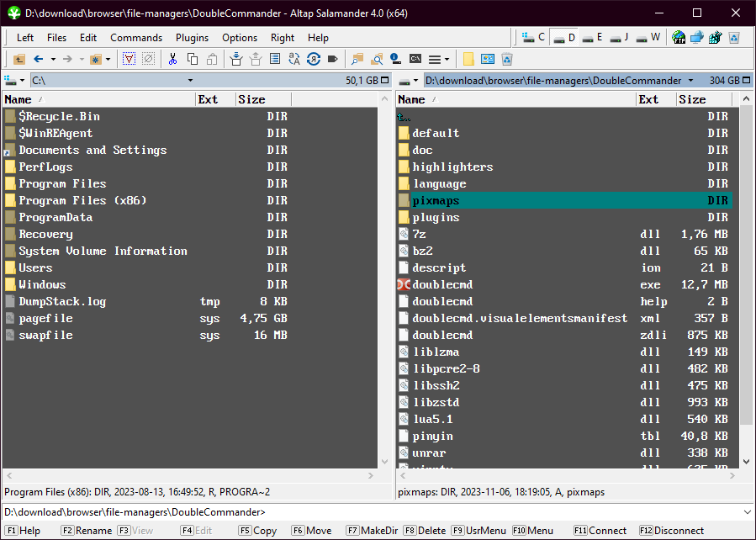Switch to drive E button

[x=592, y=37]
